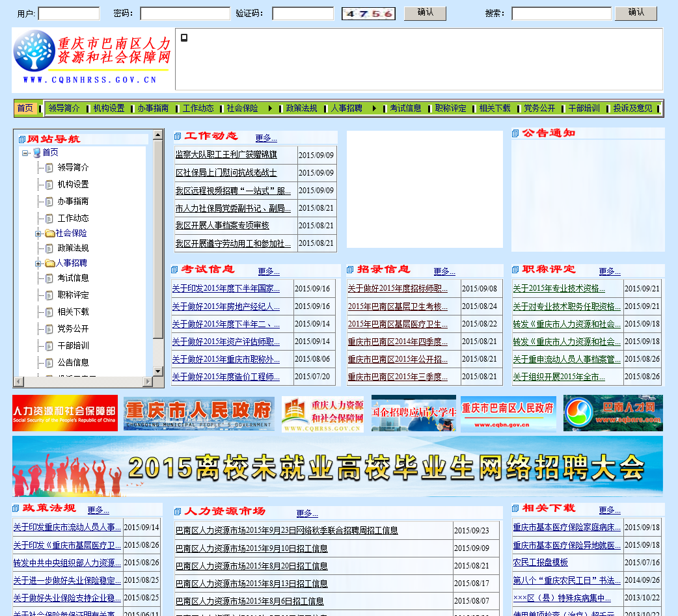Click the broken image icon in the banner
This screenshot has width=678, height=616.
184,38
